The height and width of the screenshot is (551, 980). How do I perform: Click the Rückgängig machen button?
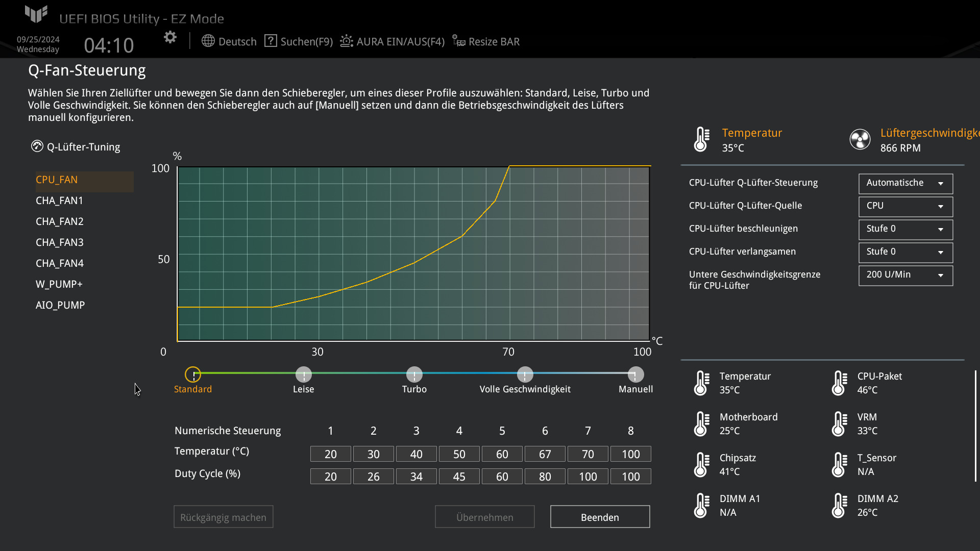pos(223,517)
